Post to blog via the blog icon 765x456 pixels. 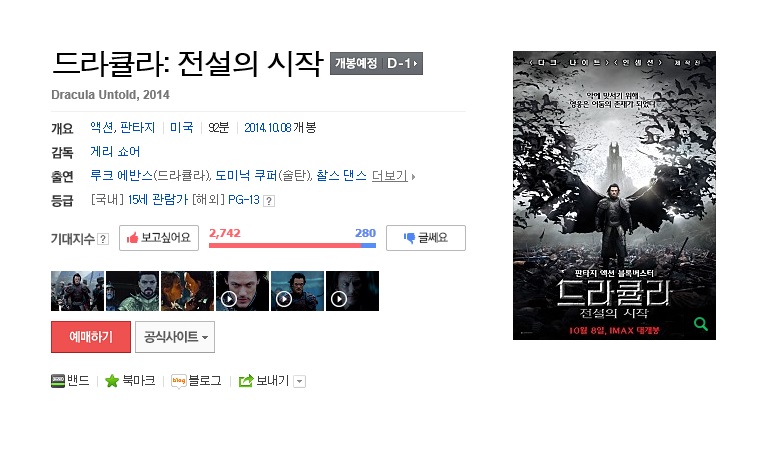point(179,380)
